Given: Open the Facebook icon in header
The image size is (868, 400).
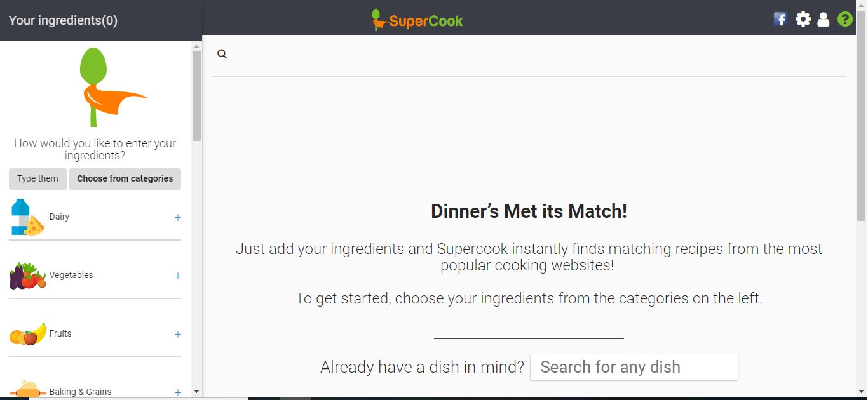Looking at the screenshot, I should (780, 19).
